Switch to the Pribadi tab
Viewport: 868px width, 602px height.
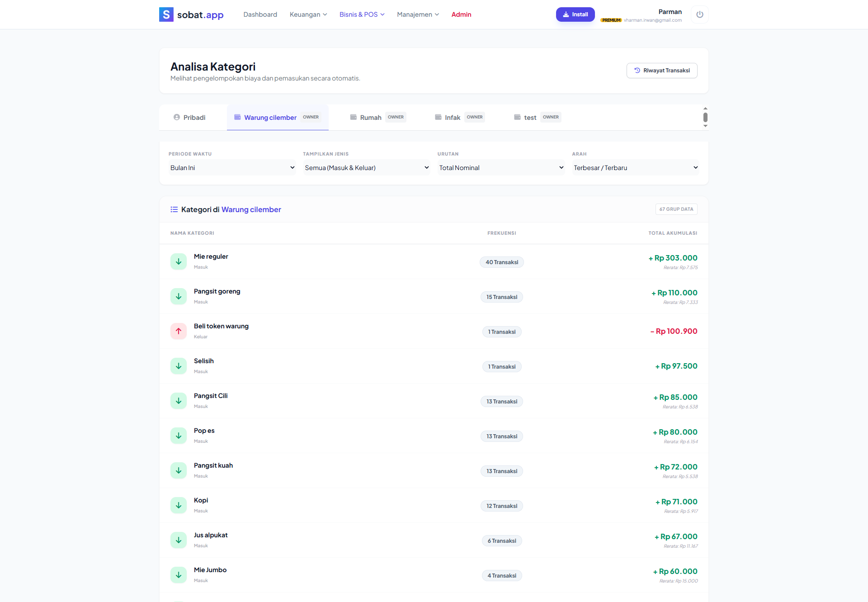click(x=189, y=118)
